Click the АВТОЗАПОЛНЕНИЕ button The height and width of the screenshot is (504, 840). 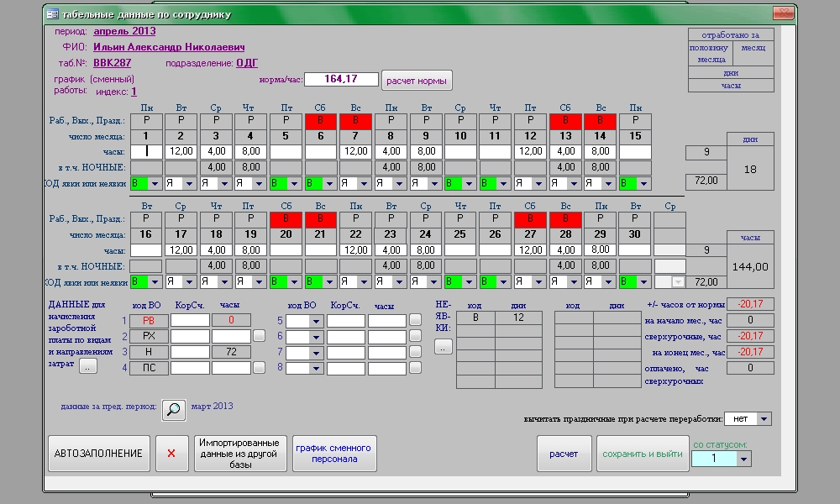(x=98, y=454)
